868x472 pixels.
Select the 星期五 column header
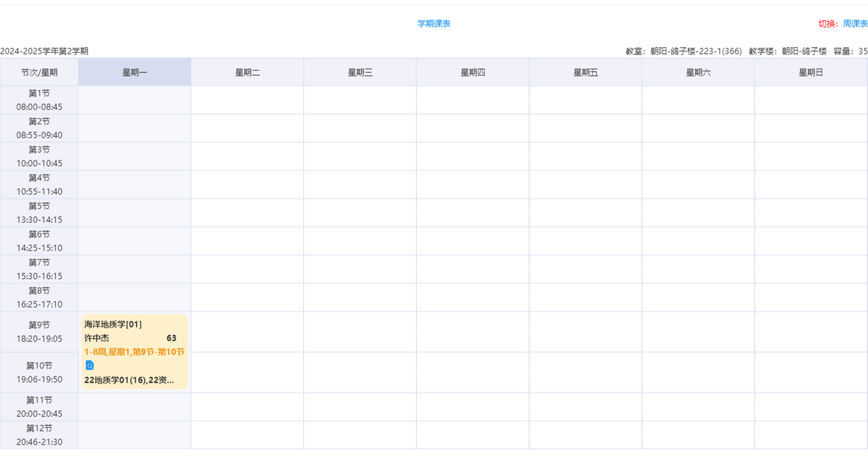click(x=585, y=72)
